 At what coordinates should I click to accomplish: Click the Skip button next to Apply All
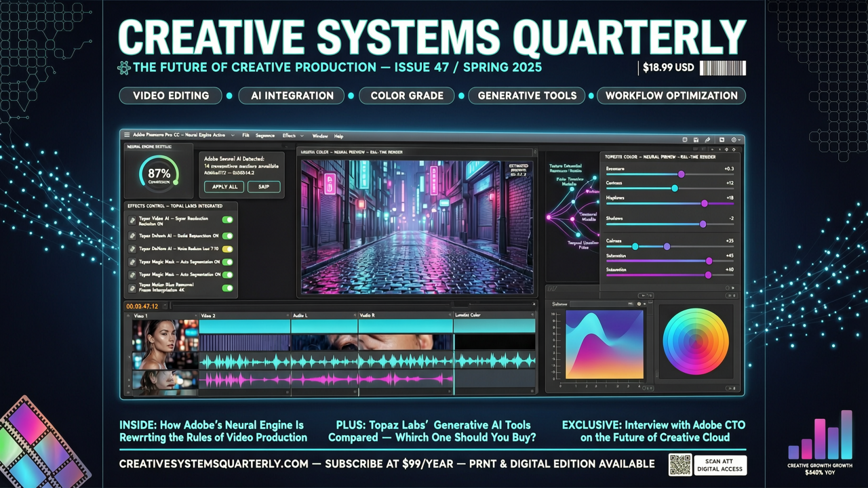coord(264,186)
